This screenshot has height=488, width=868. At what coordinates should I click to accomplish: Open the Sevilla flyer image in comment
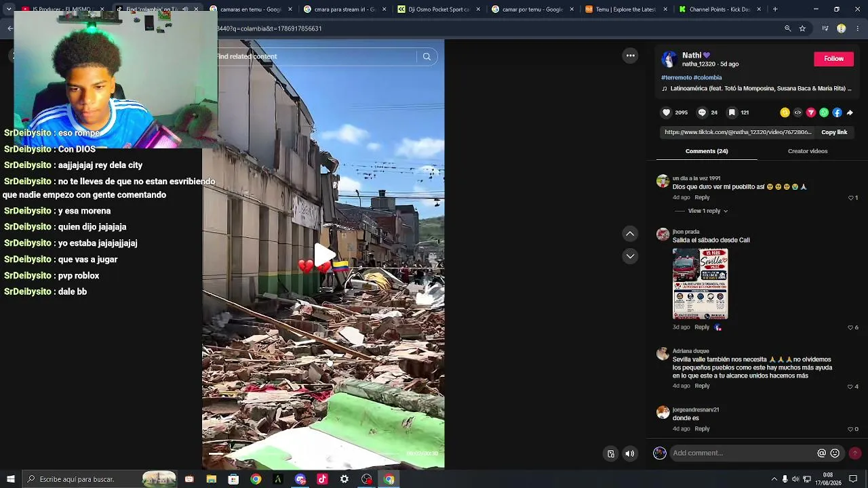pyautogui.click(x=700, y=283)
